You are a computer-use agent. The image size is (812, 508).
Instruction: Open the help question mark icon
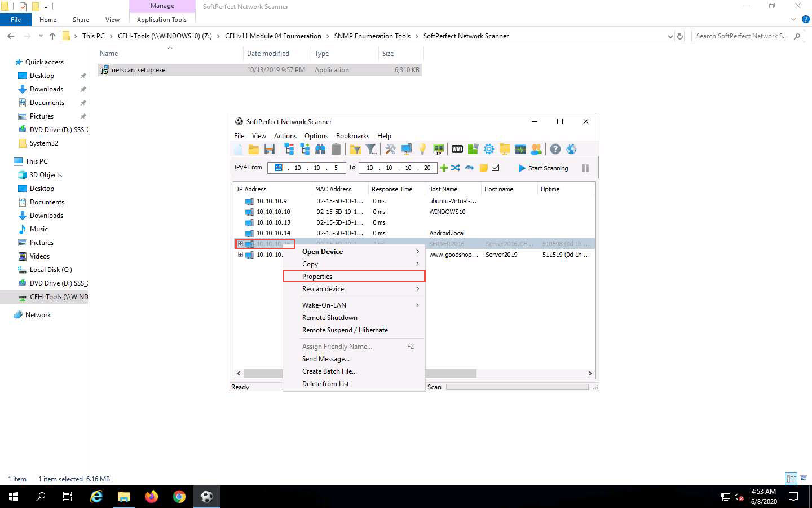(x=555, y=150)
